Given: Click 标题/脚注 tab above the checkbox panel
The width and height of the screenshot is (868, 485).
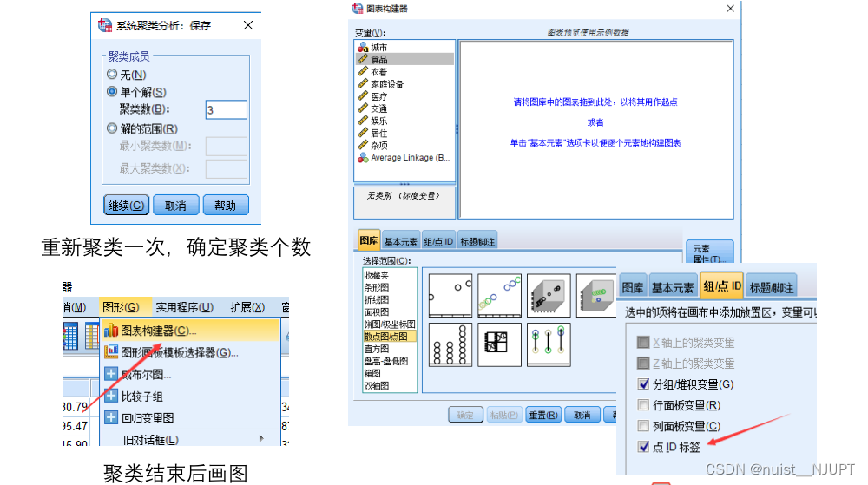Looking at the screenshot, I should tap(771, 287).
